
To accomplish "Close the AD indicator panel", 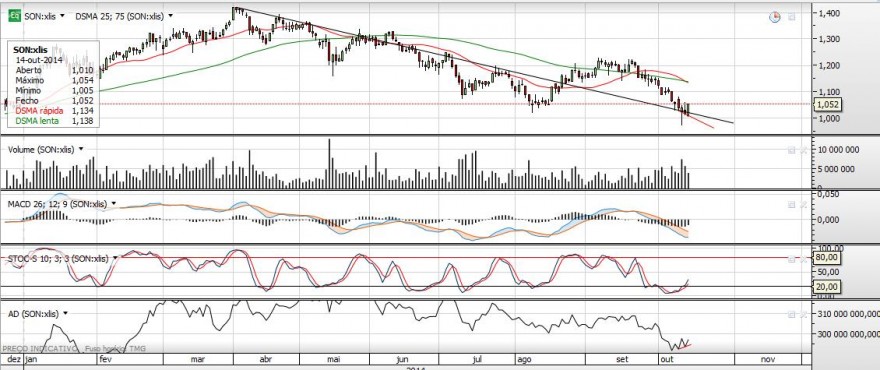I will click(803, 314).
